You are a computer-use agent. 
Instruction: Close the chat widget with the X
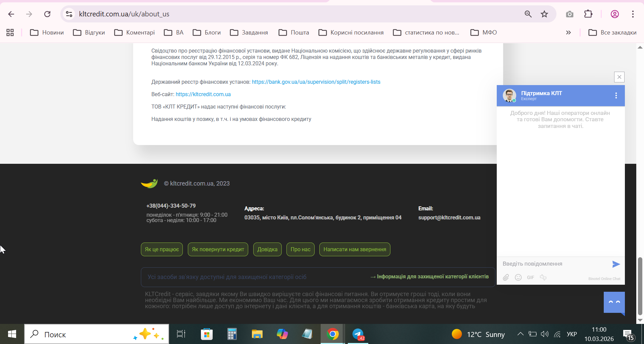point(619,77)
